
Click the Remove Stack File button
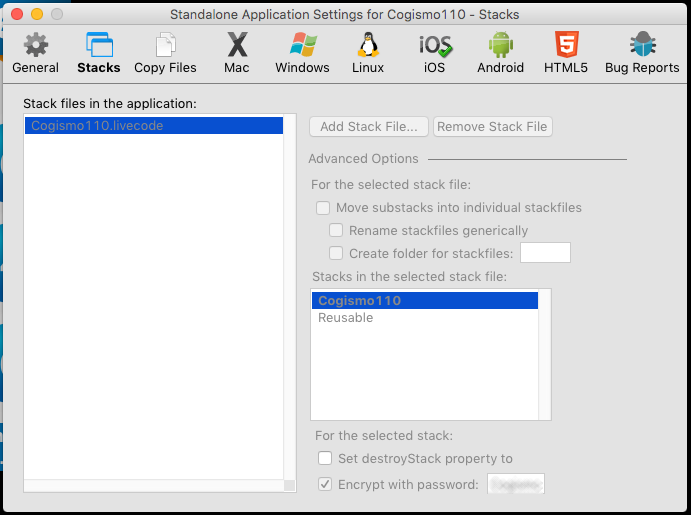coord(492,127)
